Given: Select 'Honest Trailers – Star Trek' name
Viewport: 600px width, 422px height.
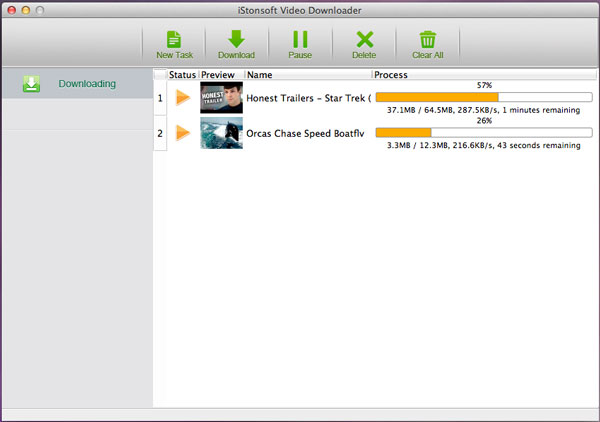Looking at the screenshot, I should (308, 98).
